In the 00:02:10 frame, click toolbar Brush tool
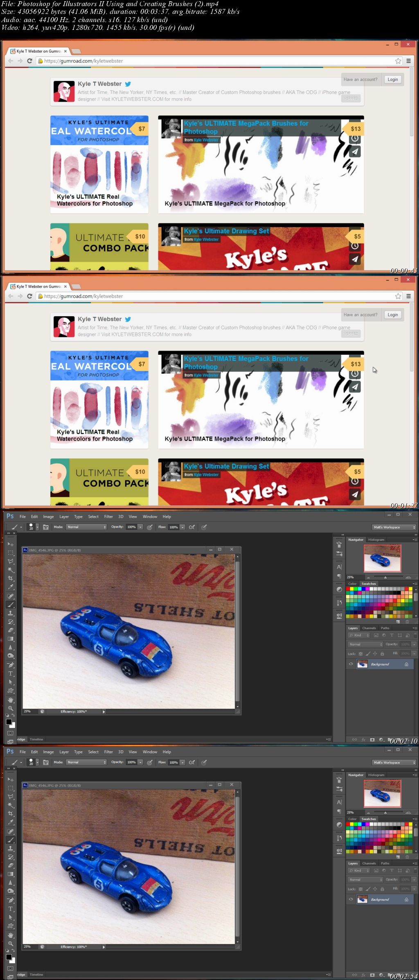 pos(11,605)
